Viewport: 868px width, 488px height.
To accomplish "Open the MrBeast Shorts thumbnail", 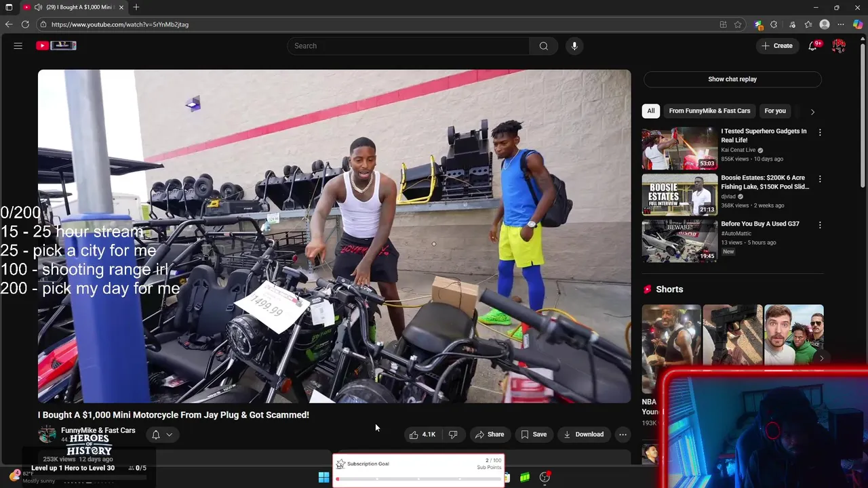I will click(793, 335).
